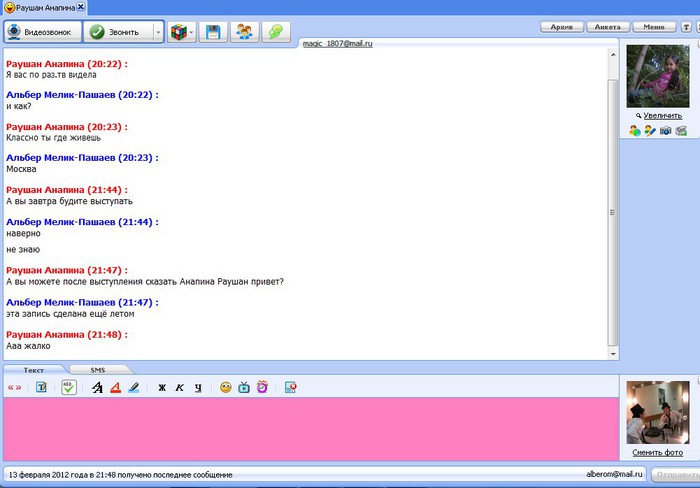Click into the pink message input area
Image resolution: width=700 pixels, height=488 pixels.
311,429
